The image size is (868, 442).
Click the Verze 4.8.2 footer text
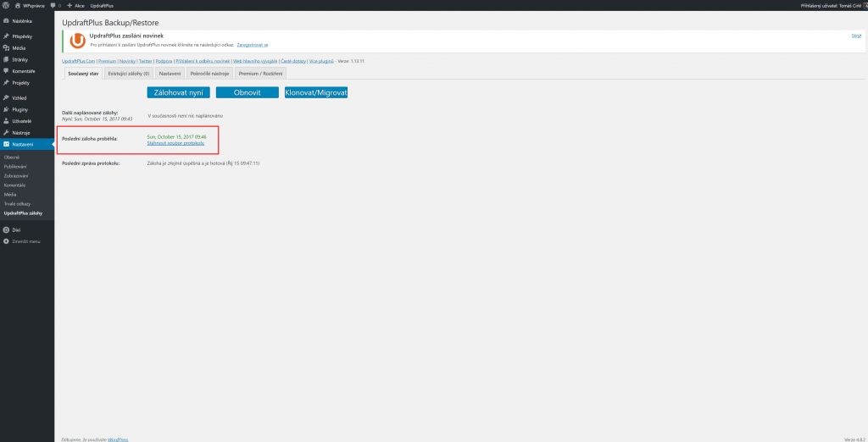pos(854,439)
